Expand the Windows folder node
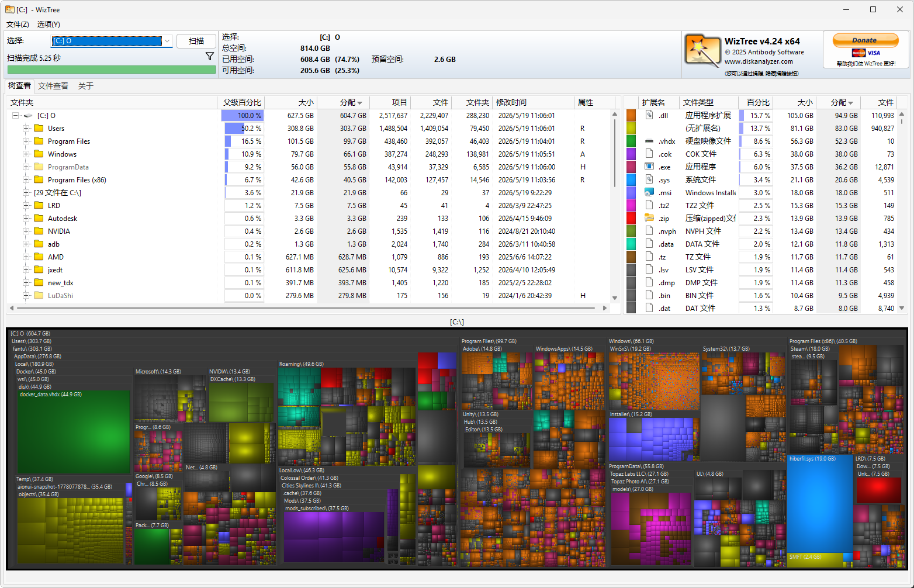 pos(26,154)
